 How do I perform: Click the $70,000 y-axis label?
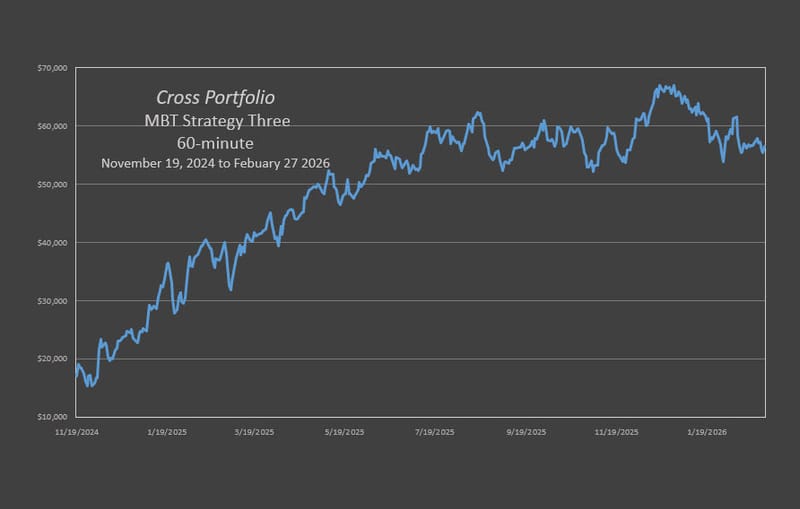51,68
